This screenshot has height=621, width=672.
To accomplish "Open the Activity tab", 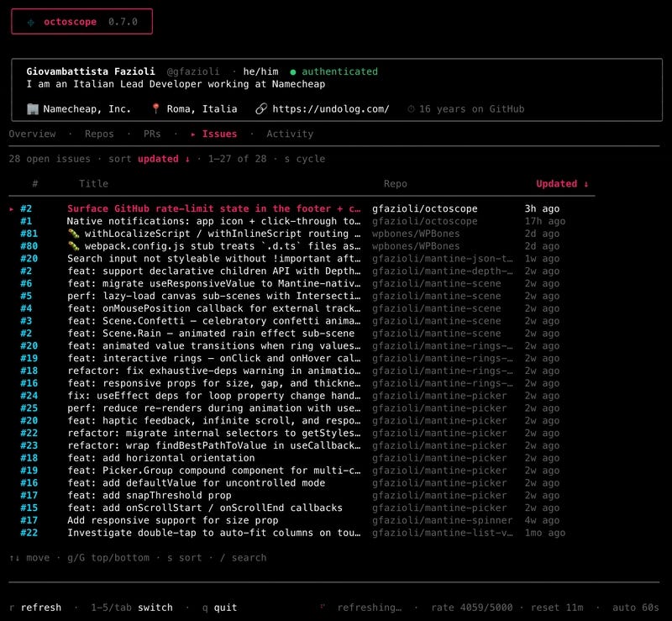I will coord(290,134).
